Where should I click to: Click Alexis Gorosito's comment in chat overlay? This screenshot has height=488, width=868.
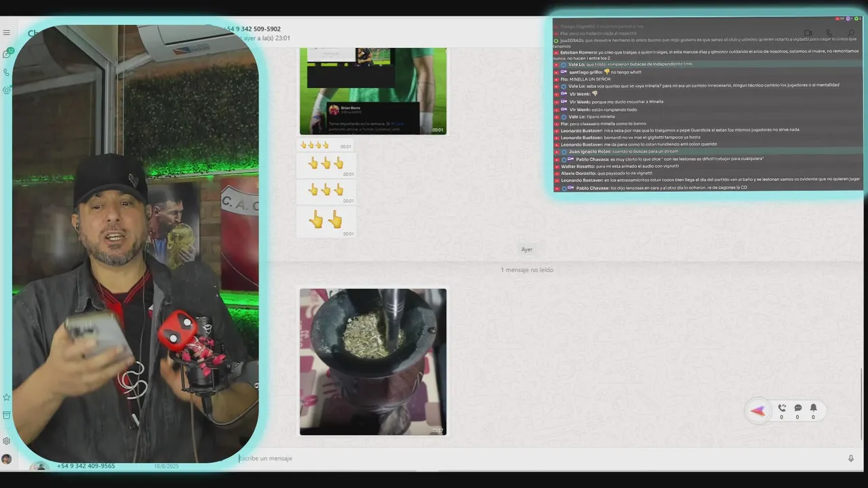point(603,174)
